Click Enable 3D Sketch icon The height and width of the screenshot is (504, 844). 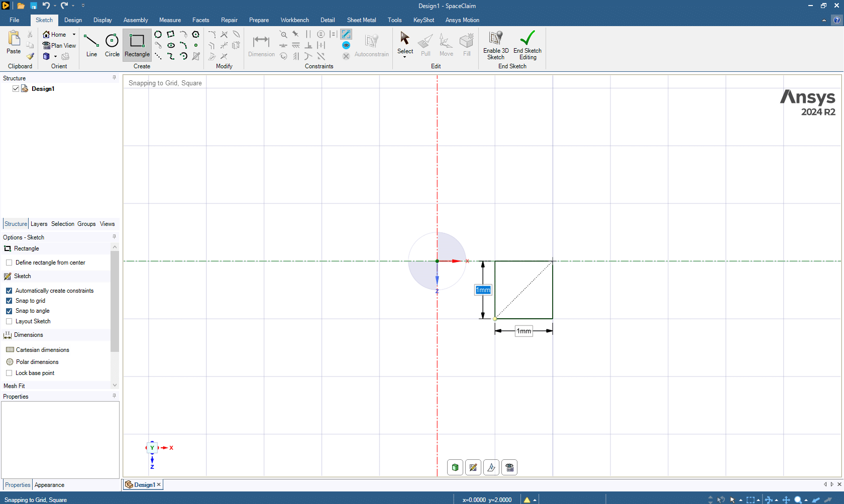[495, 39]
